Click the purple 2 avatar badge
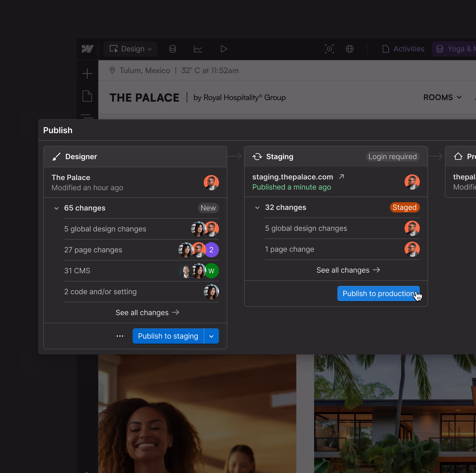Screen dimensions: 476x473 tap(211, 250)
